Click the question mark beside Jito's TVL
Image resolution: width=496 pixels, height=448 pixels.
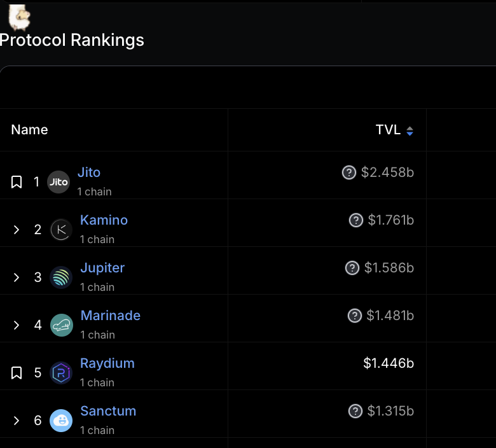coord(348,172)
